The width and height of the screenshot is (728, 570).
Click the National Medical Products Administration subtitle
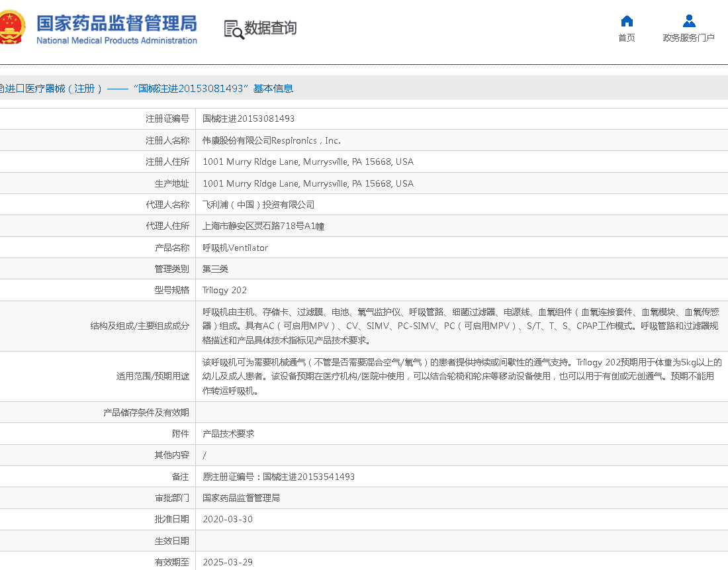116,40
